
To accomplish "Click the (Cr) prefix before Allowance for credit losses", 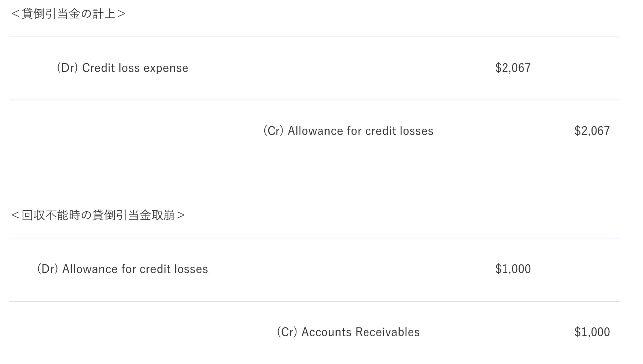I will [x=273, y=131].
